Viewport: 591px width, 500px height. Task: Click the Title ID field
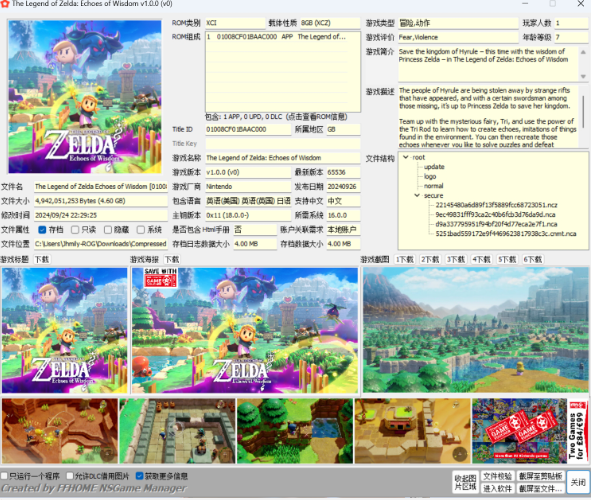coord(248,129)
